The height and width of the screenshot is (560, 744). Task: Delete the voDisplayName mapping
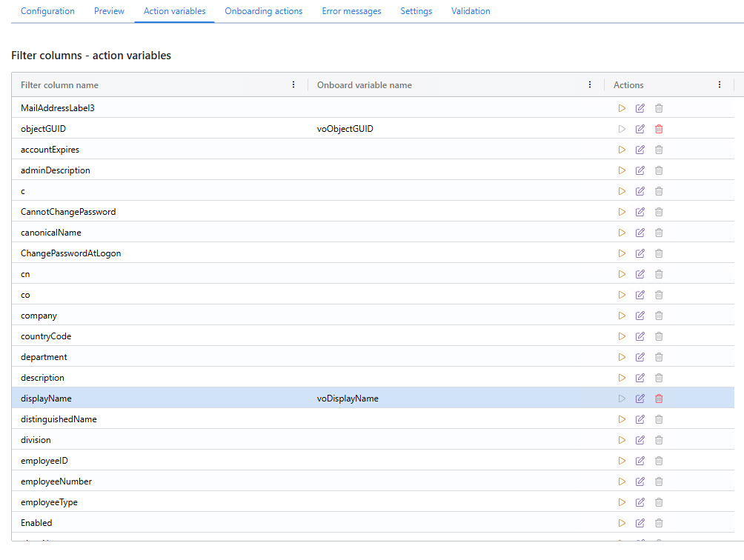tap(659, 399)
